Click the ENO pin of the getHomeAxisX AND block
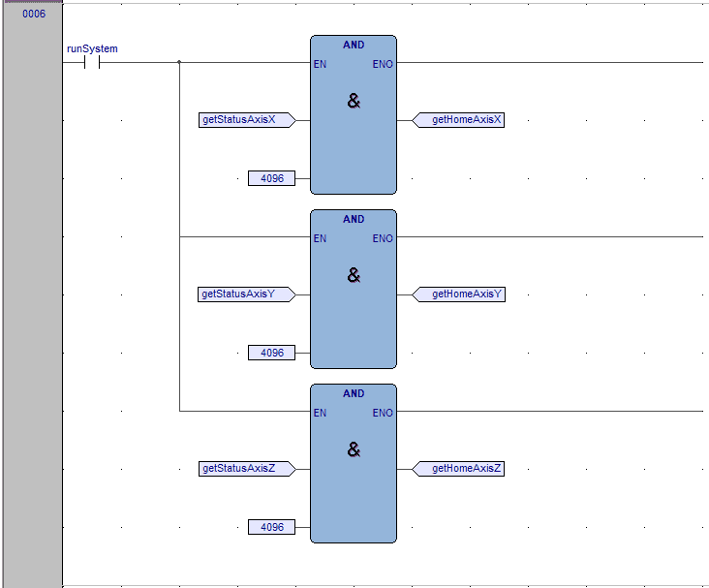709x588 pixels. (383, 64)
